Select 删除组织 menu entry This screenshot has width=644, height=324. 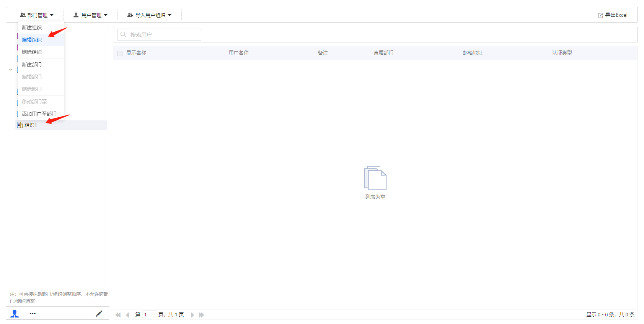pos(41,52)
